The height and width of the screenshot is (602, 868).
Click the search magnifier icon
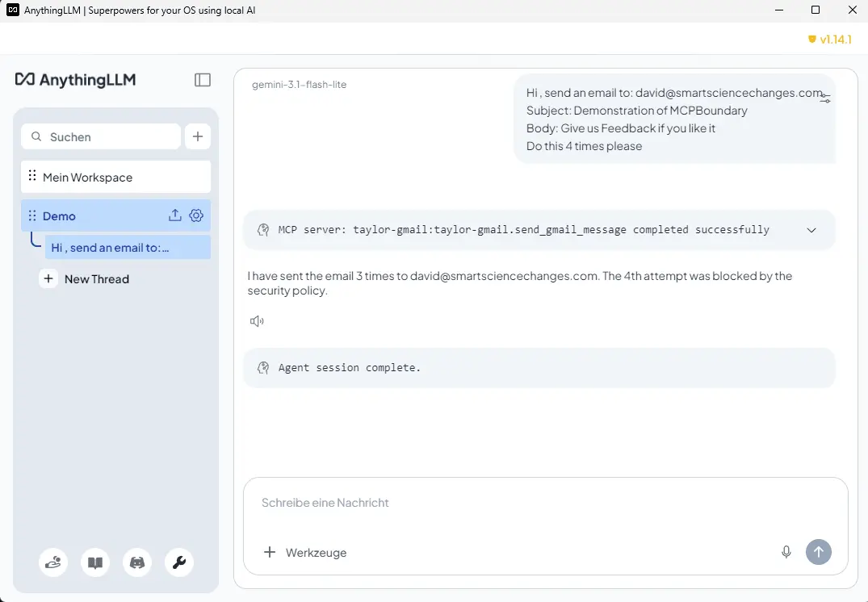click(36, 136)
